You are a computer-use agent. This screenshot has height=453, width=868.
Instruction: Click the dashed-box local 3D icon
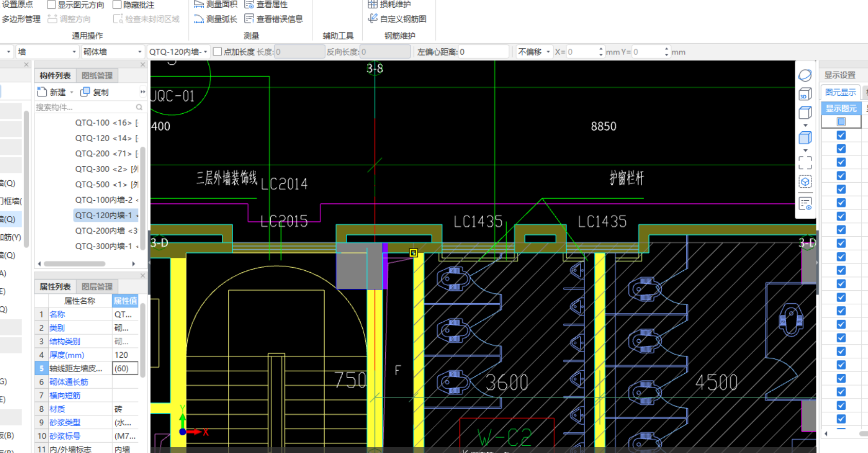(805, 182)
